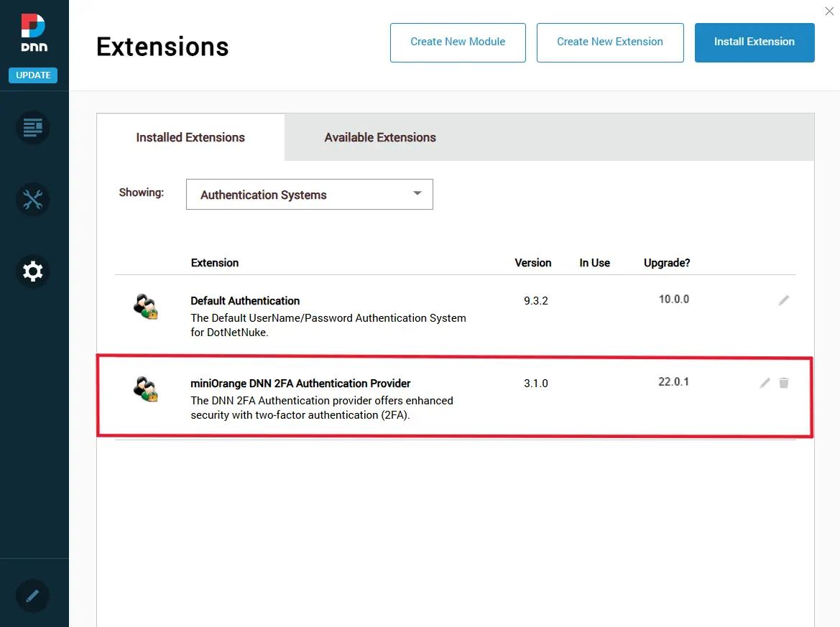Click the Extension column header
The width and height of the screenshot is (840, 627).
[214, 263]
